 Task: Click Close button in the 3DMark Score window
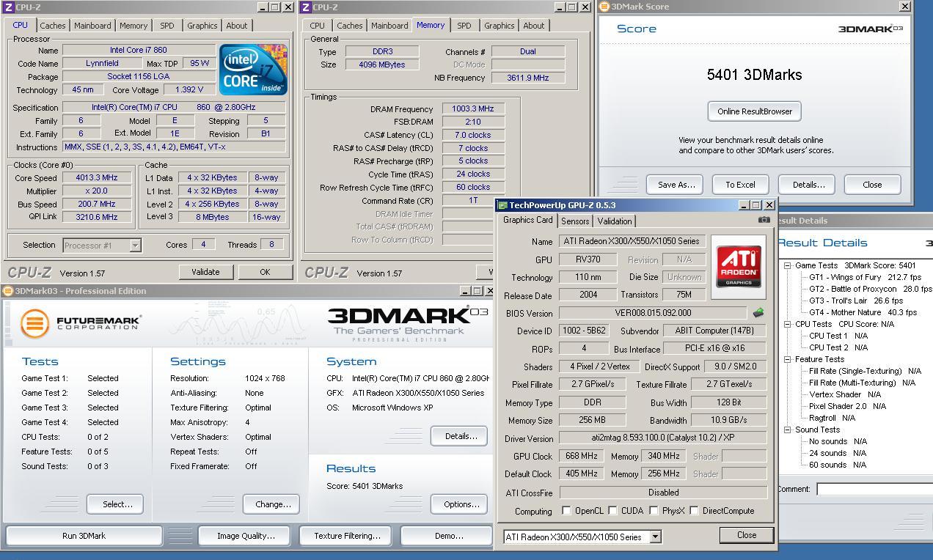click(872, 185)
